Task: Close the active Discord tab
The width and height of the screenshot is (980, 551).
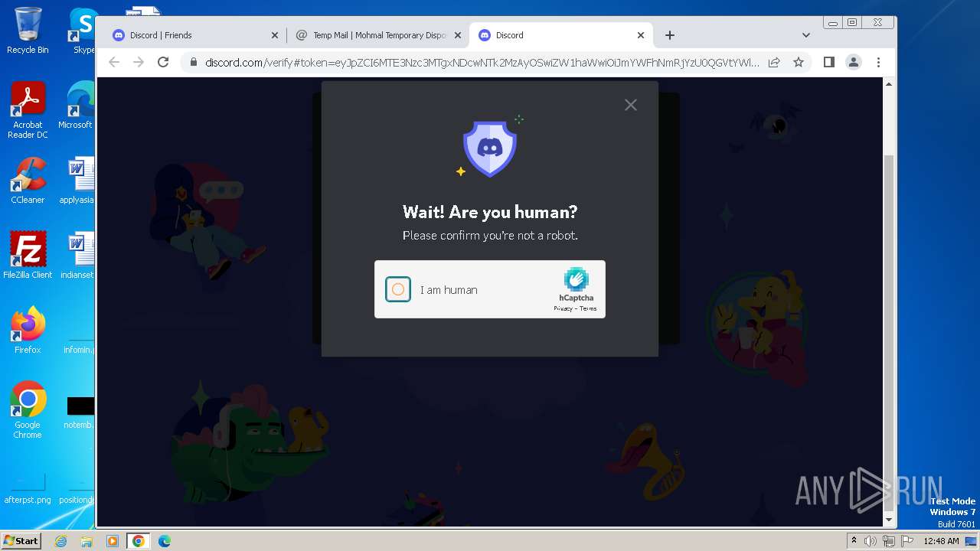Action: point(641,35)
